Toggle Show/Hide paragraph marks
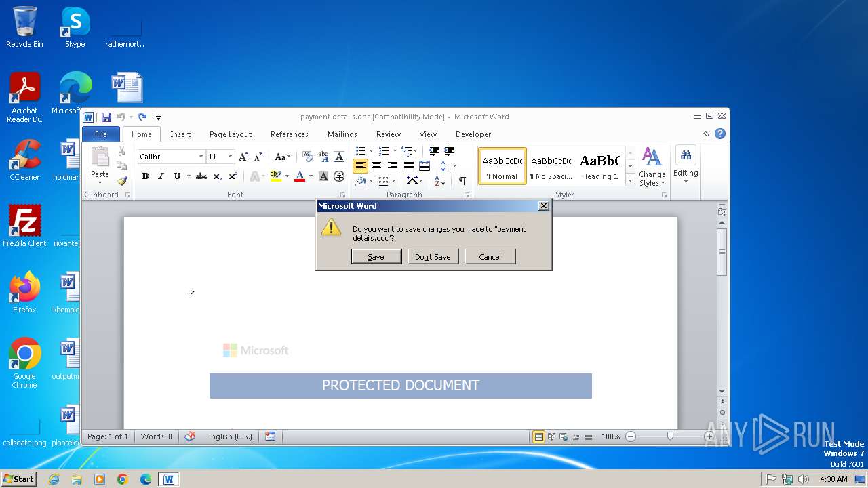The image size is (868, 488). (x=462, y=180)
